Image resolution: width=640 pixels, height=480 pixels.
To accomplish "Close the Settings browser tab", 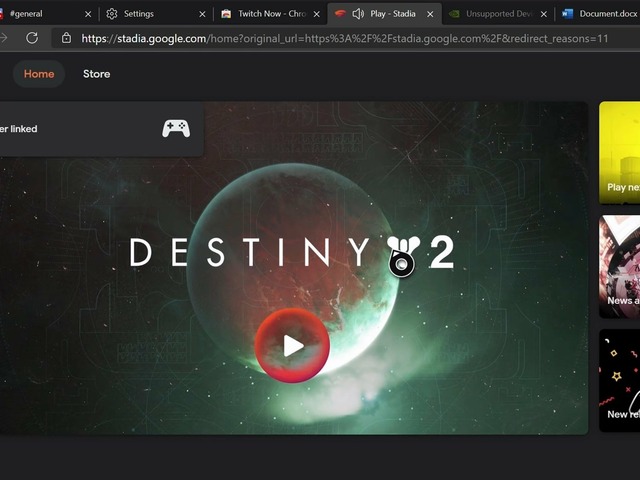I will (203, 14).
